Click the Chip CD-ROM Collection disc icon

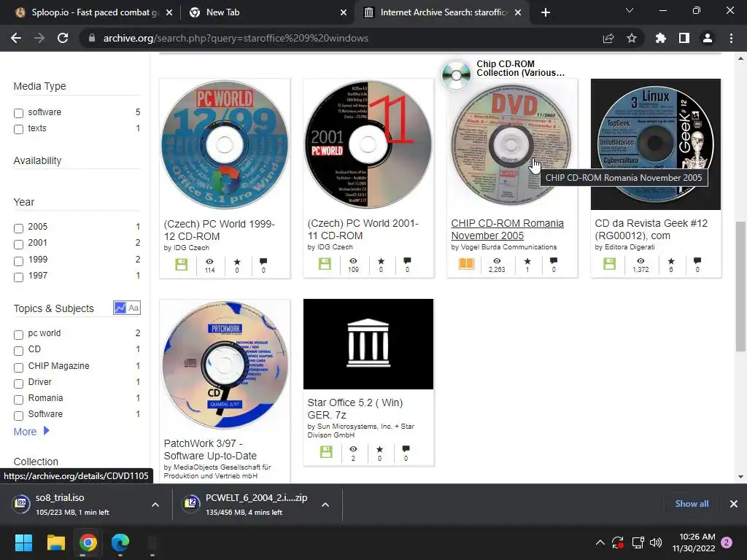(x=456, y=75)
